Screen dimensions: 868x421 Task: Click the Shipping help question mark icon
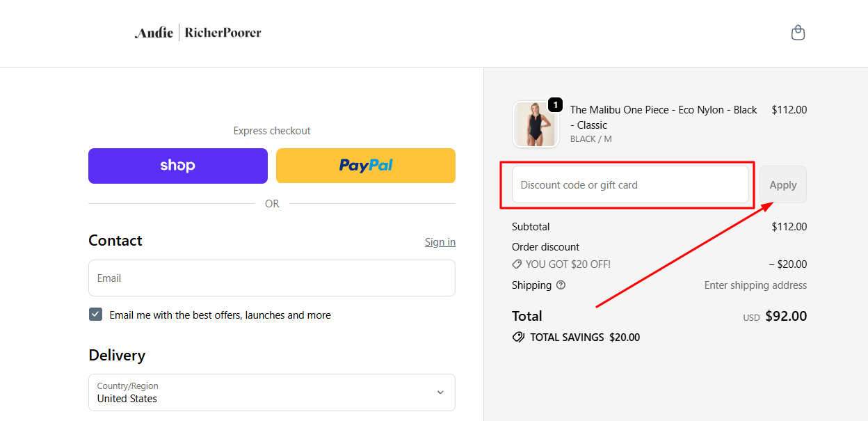[x=561, y=285]
